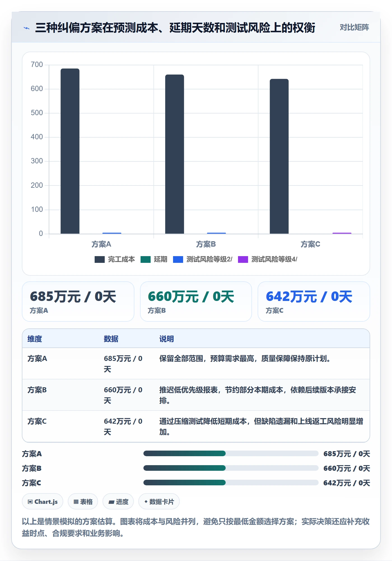Viewport: 392px width, 561px height.
Task: Click the Chart.js tag chip
Action: point(43,502)
